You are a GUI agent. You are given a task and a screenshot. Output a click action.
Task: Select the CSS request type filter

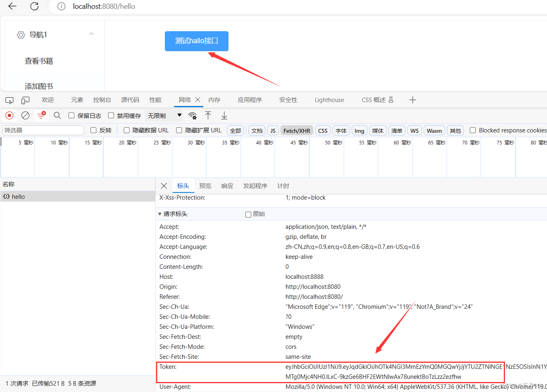(x=323, y=131)
